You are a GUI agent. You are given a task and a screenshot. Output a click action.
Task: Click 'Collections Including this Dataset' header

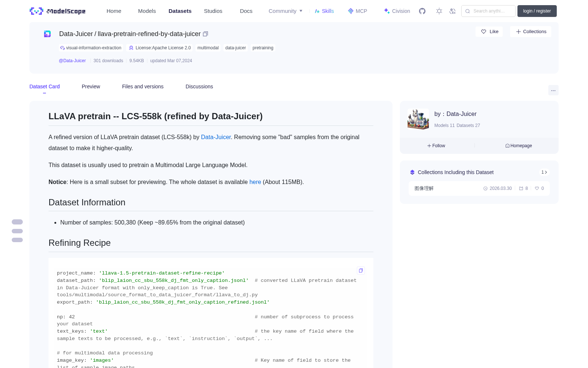(x=456, y=172)
